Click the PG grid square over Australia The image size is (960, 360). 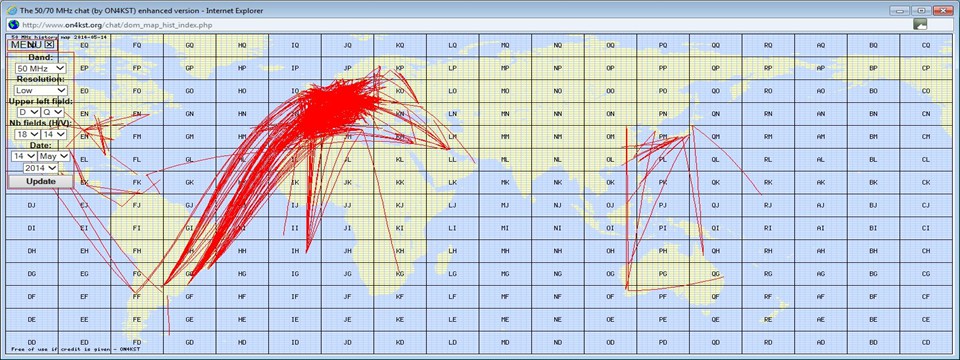(x=662, y=274)
